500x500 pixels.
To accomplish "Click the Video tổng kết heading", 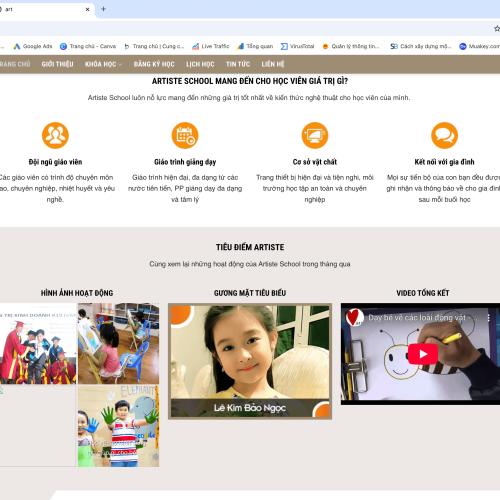I will coord(423,293).
